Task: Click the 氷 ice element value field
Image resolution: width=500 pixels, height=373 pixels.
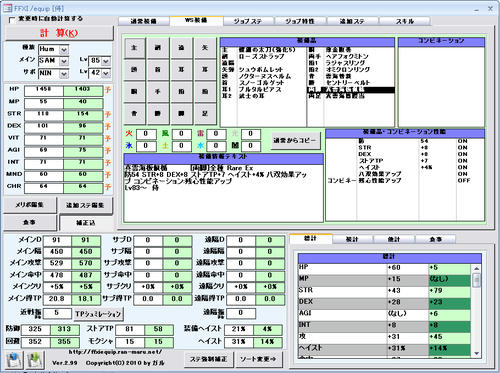Action: [x=146, y=146]
